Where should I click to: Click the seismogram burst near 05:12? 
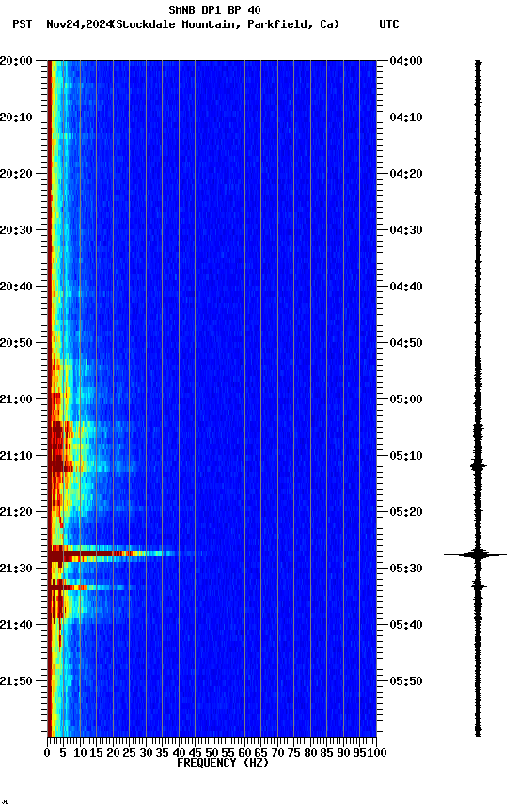(478, 466)
